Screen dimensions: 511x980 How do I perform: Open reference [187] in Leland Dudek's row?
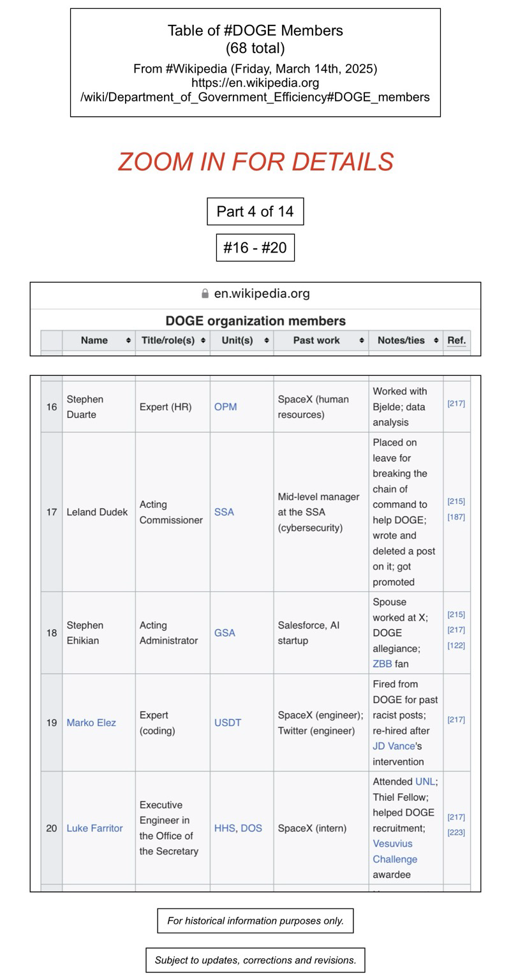pyautogui.click(x=456, y=517)
